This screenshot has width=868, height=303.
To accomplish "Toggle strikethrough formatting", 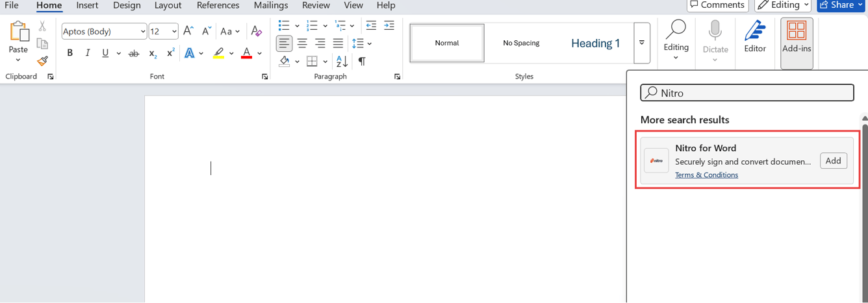I will (134, 53).
